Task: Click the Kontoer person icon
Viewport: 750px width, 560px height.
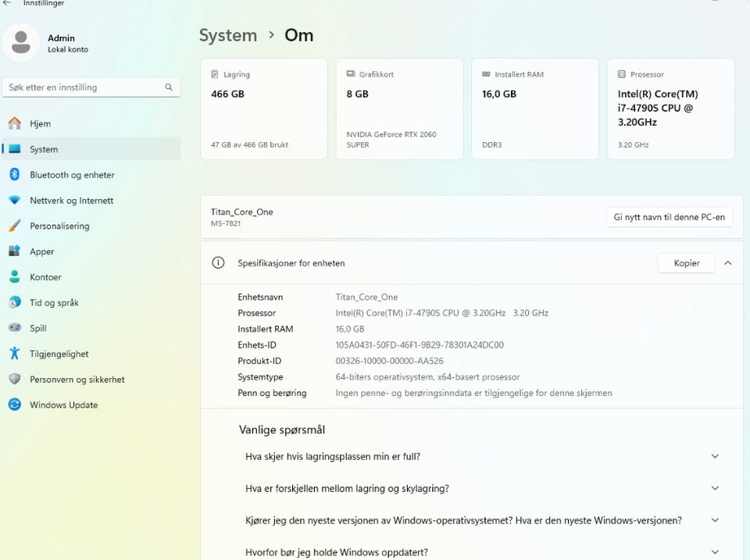Action: (15, 276)
